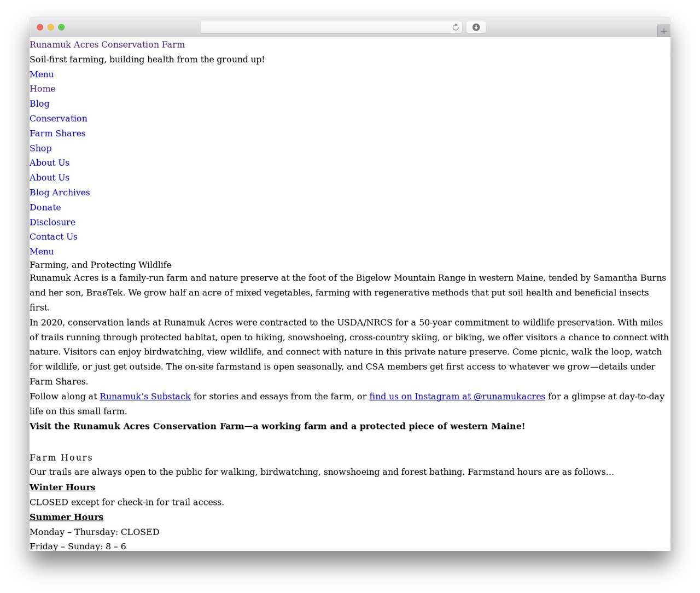Open Farm Shares navigation link

(x=57, y=133)
